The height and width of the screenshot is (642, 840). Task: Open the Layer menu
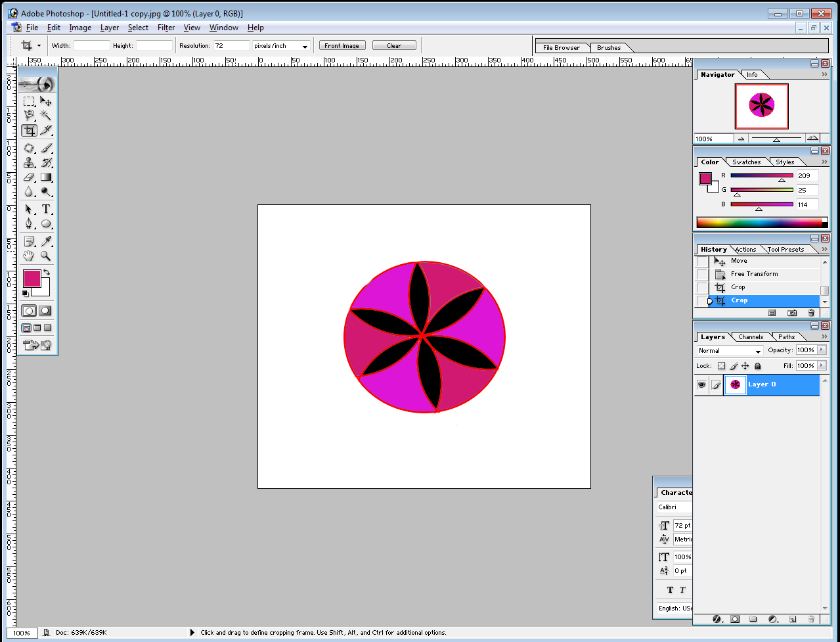(110, 28)
